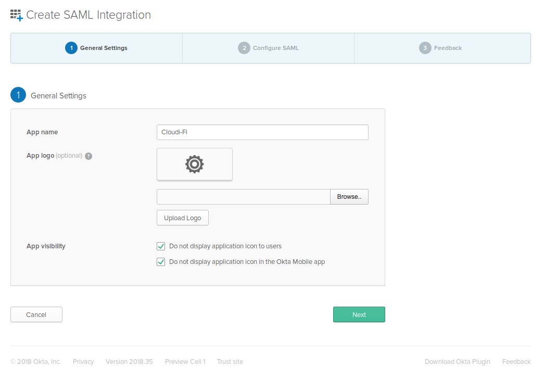Uncheck Do not display application icon to users

click(161, 246)
